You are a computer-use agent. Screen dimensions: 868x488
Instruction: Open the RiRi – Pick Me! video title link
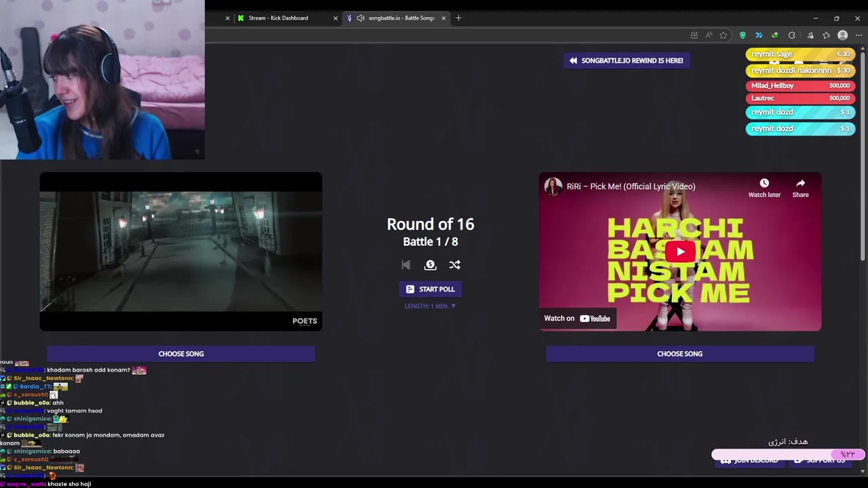point(631,186)
